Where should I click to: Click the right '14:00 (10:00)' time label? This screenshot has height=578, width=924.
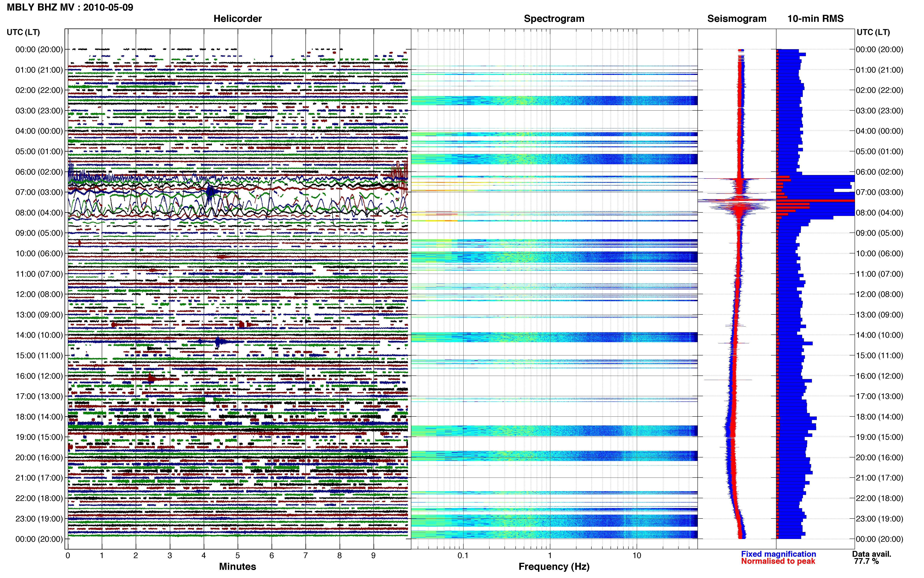(879, 335)
